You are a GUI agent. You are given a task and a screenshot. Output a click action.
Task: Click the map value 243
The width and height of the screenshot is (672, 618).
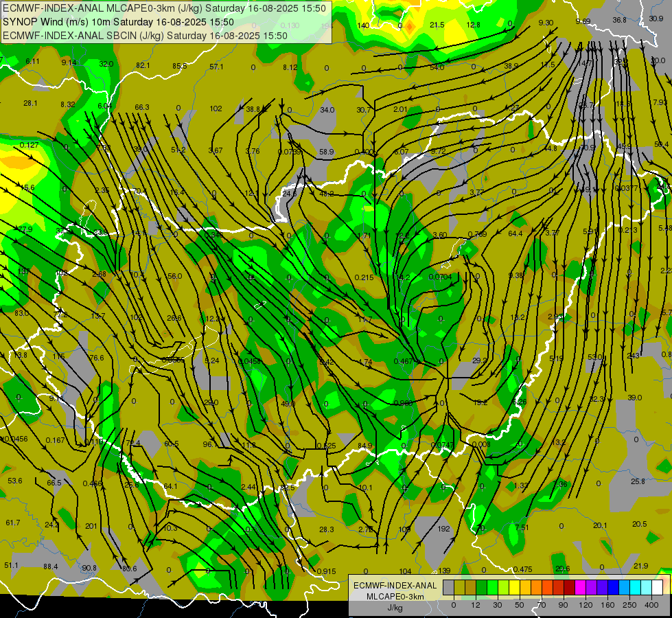[x=633, y=356]
